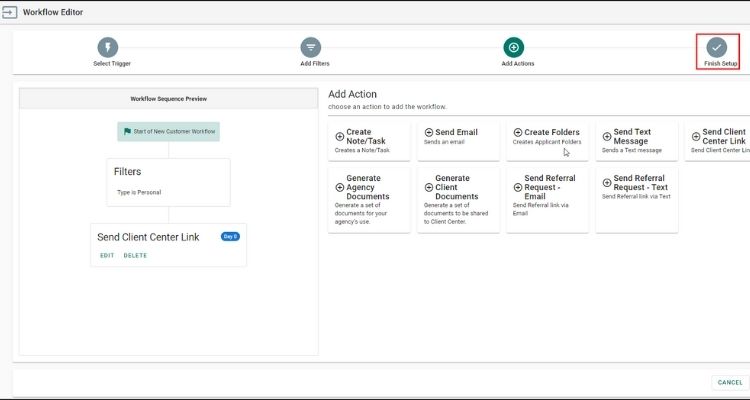750x400 pixels.
Task: Edit the Send Client Center Link action
Action: [107, 256]
